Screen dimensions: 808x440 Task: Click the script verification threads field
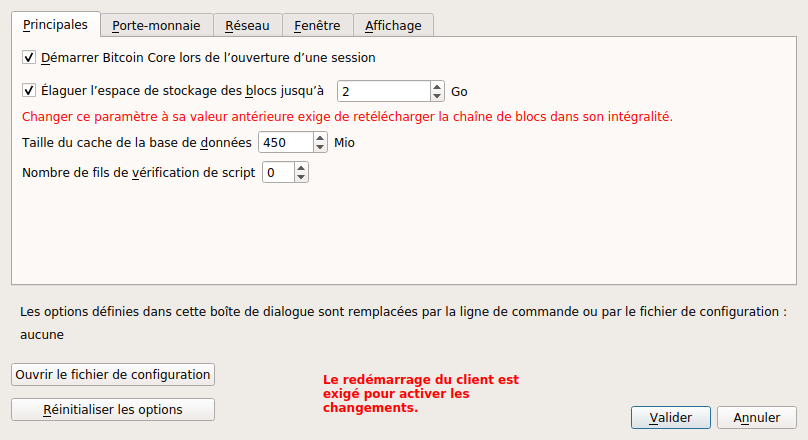click(277, 173)
